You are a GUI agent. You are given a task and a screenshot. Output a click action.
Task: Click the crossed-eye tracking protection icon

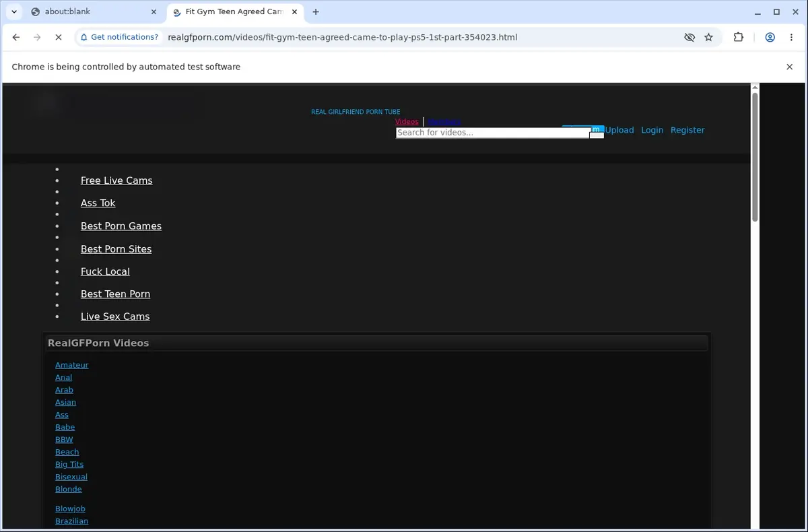point(689,38)
